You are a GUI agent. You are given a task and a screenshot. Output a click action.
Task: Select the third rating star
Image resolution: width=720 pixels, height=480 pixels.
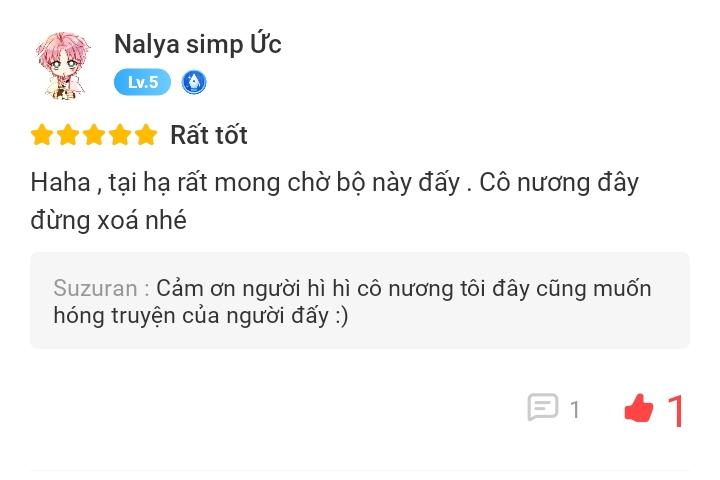point(94,135)
